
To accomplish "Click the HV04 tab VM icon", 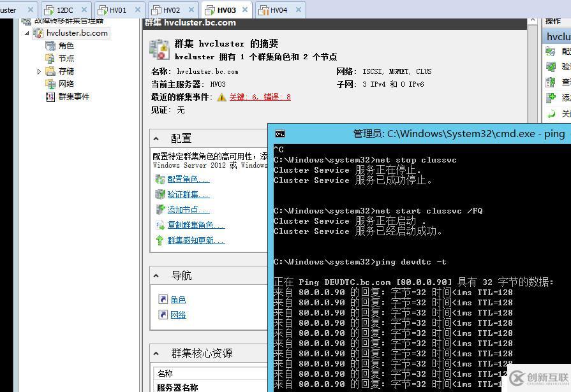I will click(263, 11).
